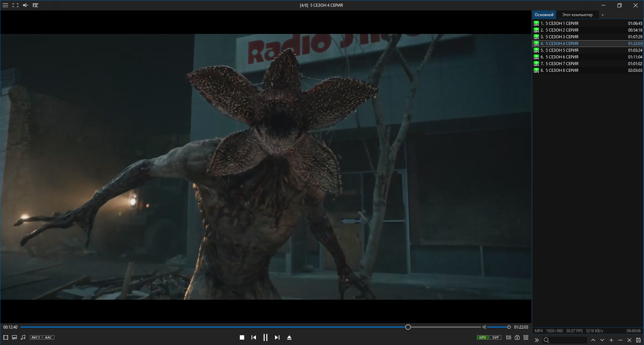Add a new playlist tab with plus
Image resolution: width=644 pixels, height=345 pixels.
(602, 15)
